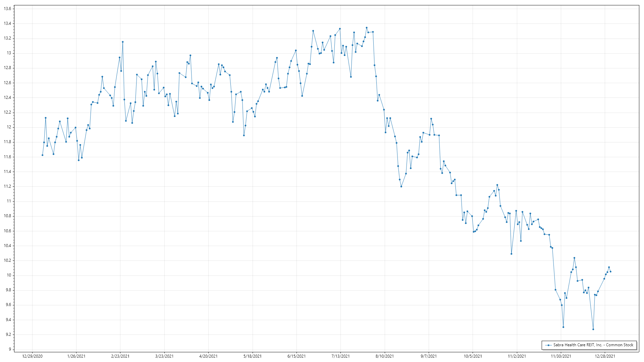This screenshot has height=362, width=644.
Task: Click the last data point on the line
Action: (x=610, y=271)
